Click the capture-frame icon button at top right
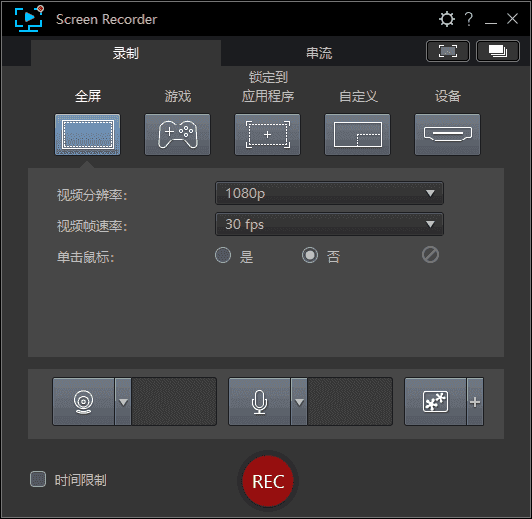Screen dimensions: 532x519 [448, 51]
